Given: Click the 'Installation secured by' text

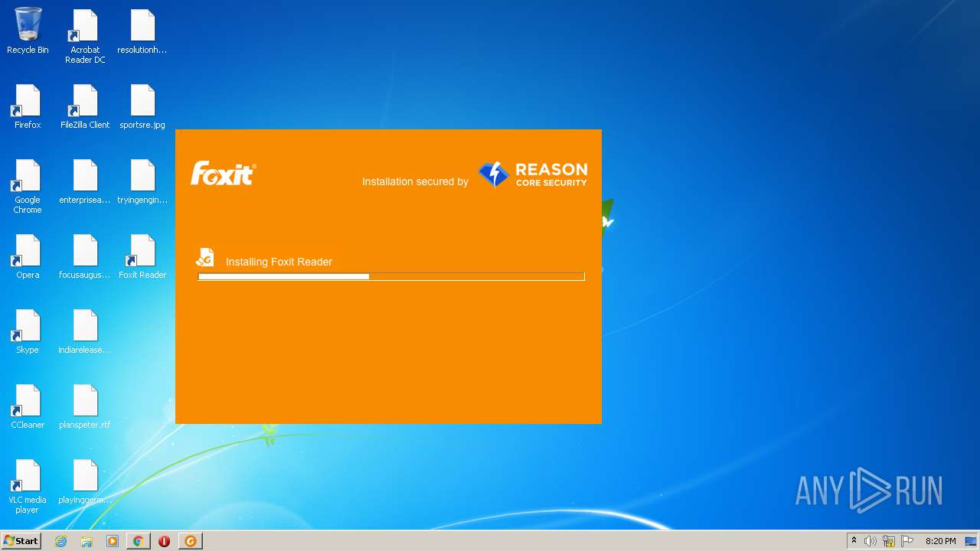Looking at the screenshot, I should pyautogui.click(x=415, y=181).
